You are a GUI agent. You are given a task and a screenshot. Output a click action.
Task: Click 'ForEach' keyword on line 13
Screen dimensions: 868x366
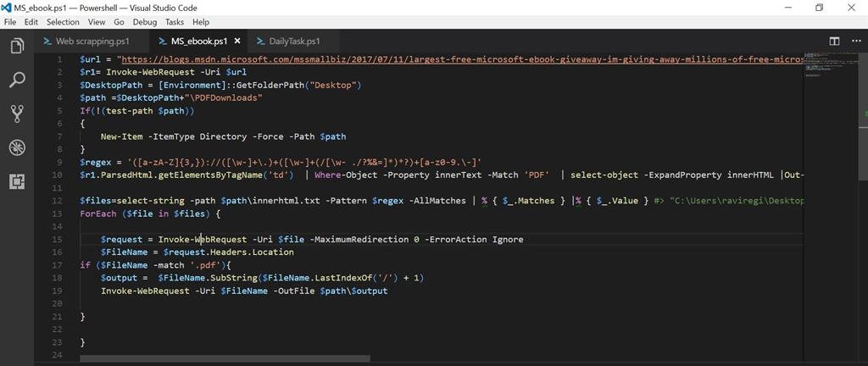click(97, 213)
